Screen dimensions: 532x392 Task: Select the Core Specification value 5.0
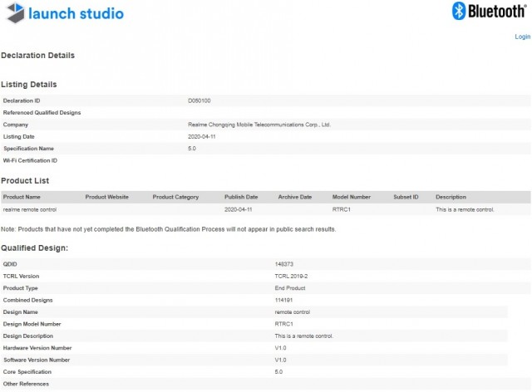pos(278,372)
